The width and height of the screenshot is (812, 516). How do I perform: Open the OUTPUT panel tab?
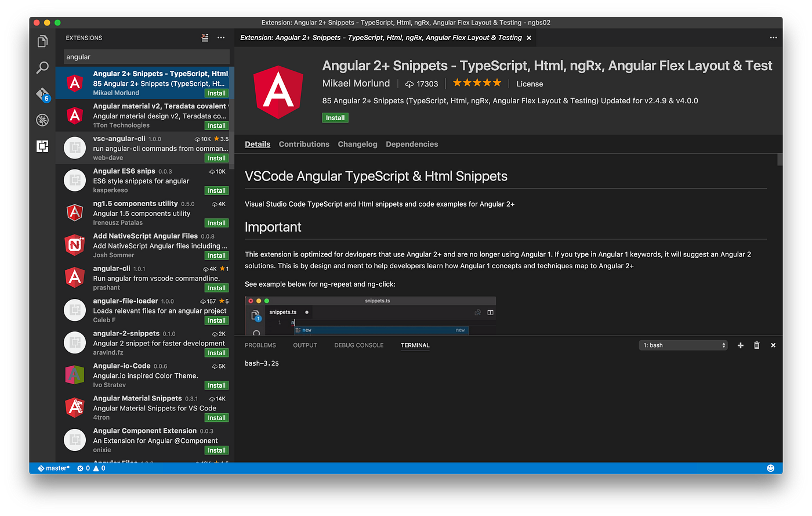coord(305,345)
